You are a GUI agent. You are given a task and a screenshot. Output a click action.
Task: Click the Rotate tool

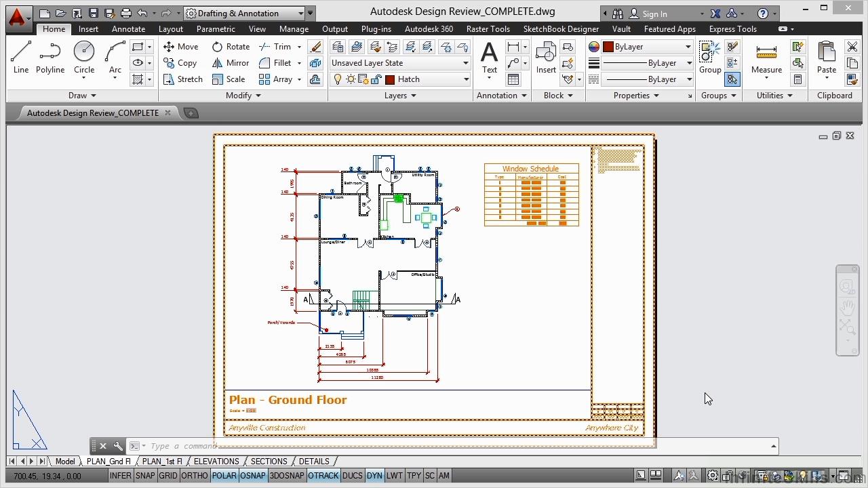point(231,47)
